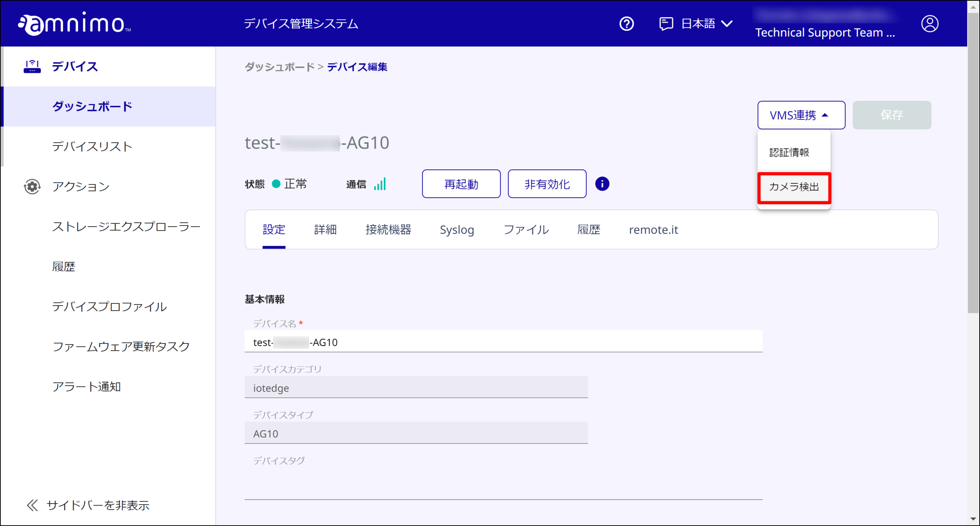
Task: Click the blue info icon beside 非有効化
Action: [x=602, y=184]
